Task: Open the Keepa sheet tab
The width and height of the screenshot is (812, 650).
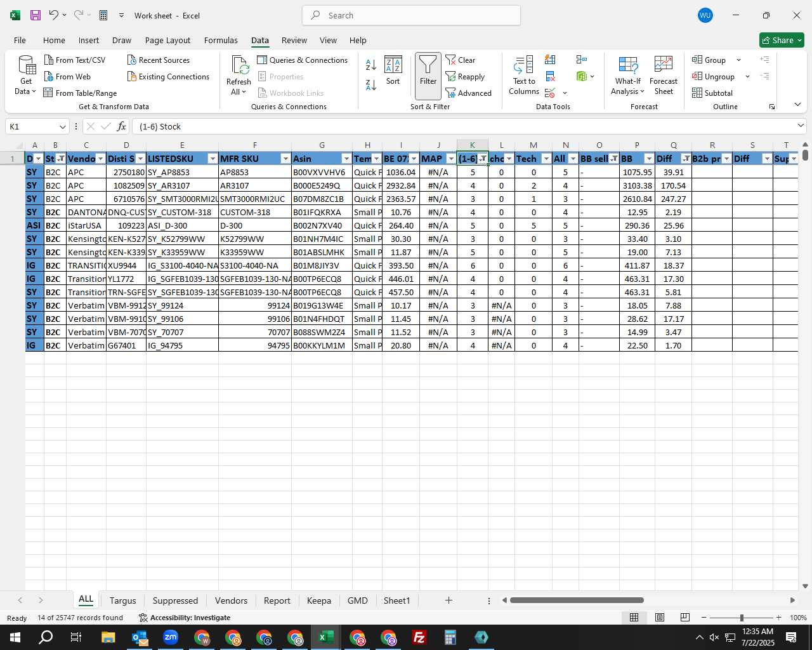Action: click(318, 600)
